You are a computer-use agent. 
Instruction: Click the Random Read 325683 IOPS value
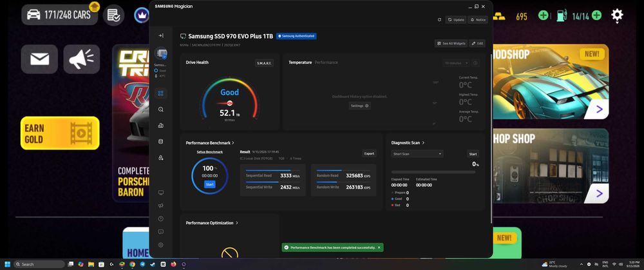tap(358, 175)
